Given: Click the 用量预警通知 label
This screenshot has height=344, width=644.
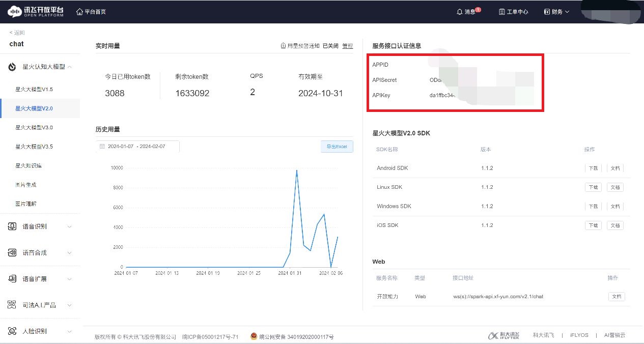Looking at the screenshot, I should click(x=303, y=46).
